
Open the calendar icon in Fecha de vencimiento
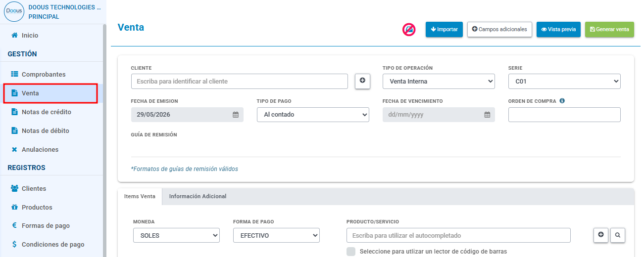[x=487, y=115]
